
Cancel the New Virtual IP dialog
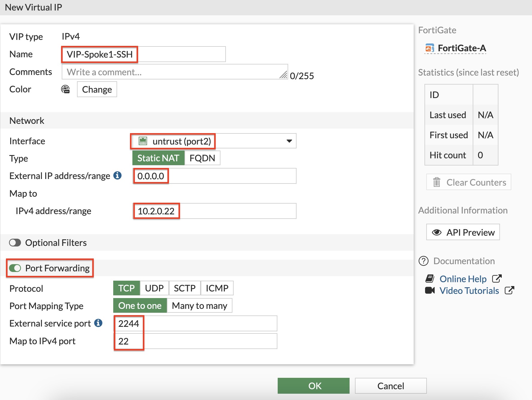(x=391, y=386)
